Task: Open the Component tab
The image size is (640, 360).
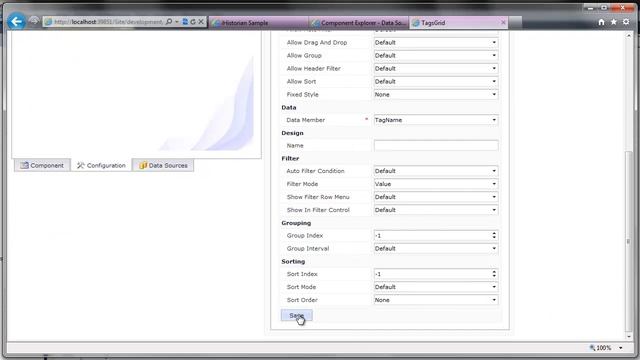Action: 42,165
